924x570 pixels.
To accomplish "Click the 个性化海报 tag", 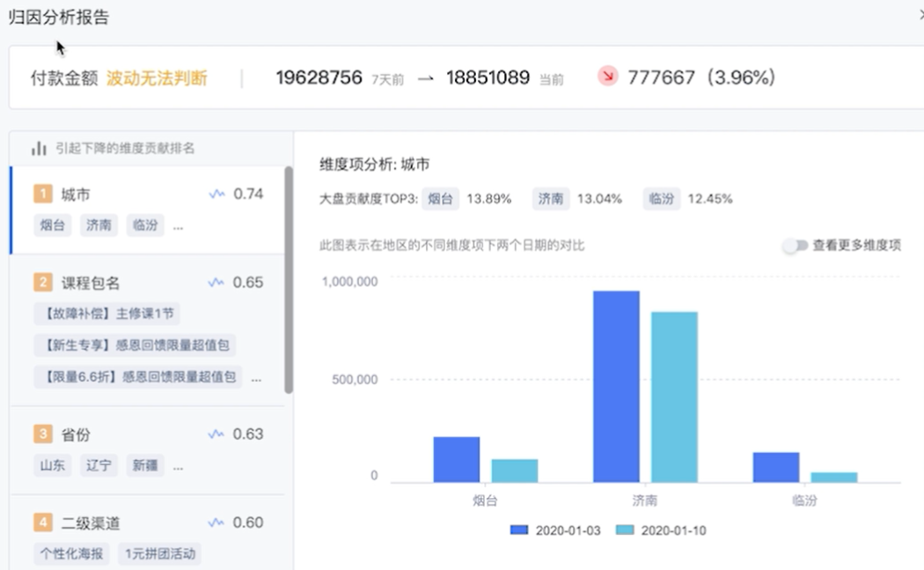I will 71,554.
